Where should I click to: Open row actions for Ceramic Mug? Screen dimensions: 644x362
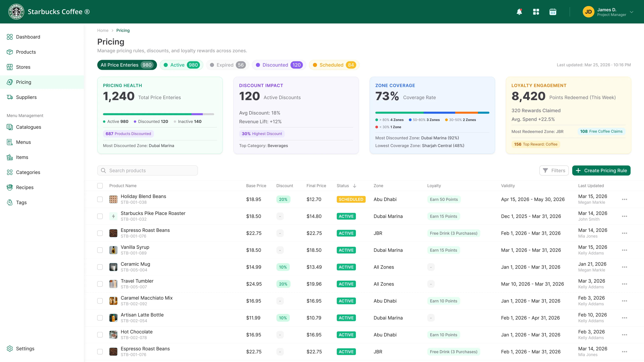click(624, 267)
